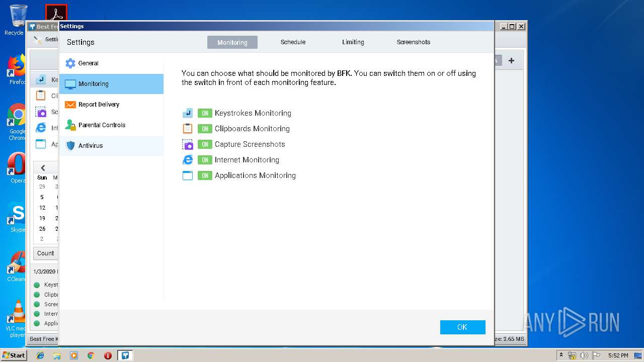644x362 pixels.
Task: Click the Applications Monitoring label
Action: pos(255,175)
